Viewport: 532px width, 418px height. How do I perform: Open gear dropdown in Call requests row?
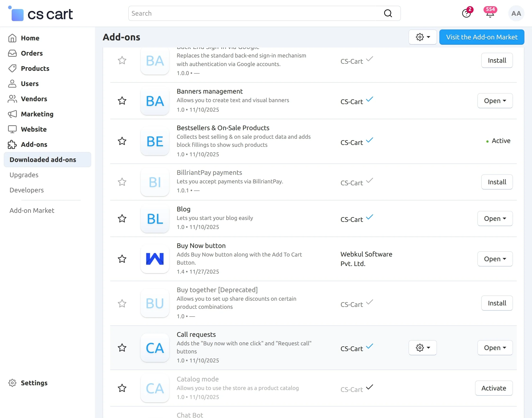[423, 348]
